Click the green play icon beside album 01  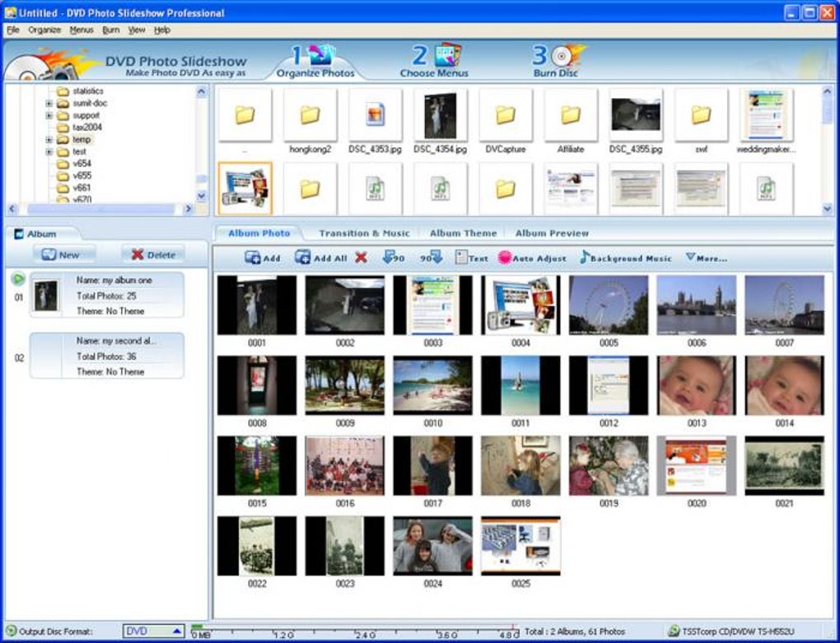[18, 278]
